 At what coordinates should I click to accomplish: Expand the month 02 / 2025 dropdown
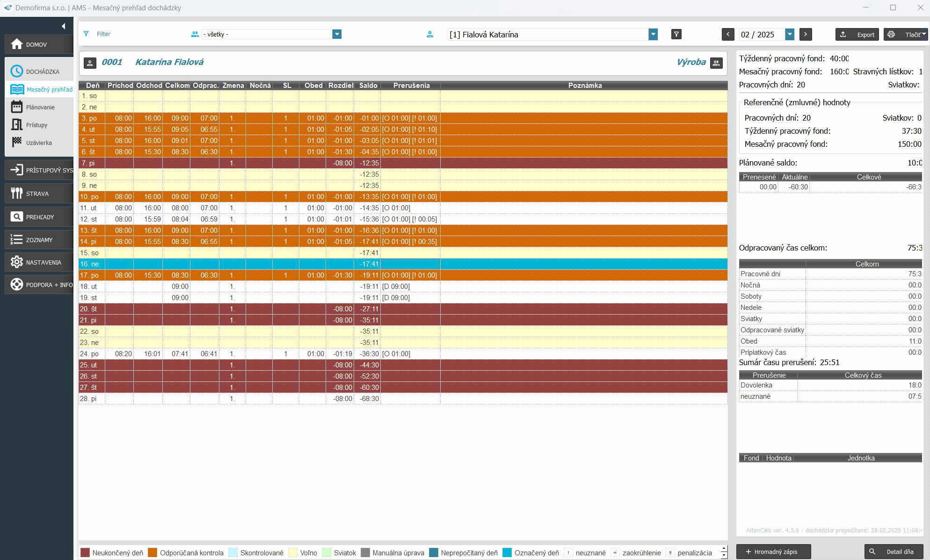(790, 34)
